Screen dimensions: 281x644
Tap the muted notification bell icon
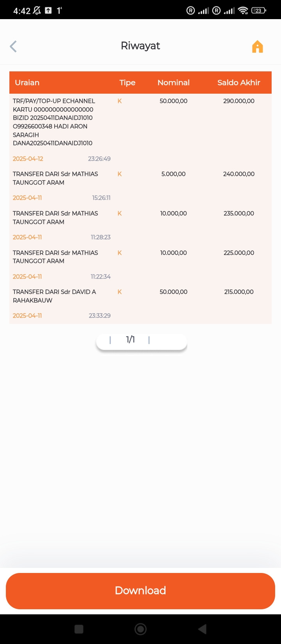click(37, 11)
